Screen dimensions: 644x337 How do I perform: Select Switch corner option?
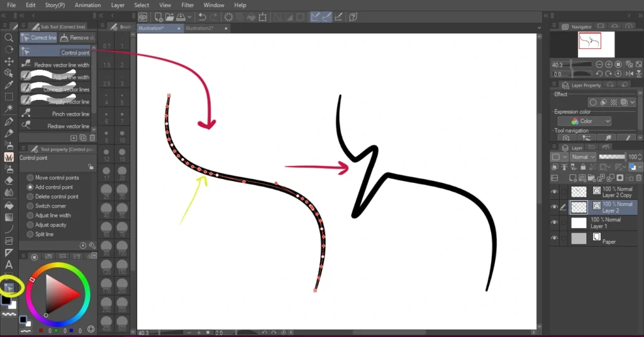click(47, 206)
